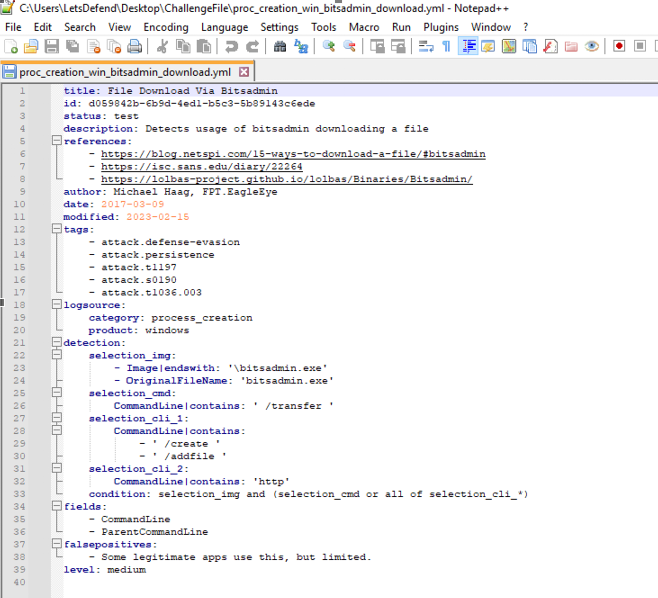Open the ? help menu
The height and width of the screenshot is (598, 658).
tap(525, 27)
